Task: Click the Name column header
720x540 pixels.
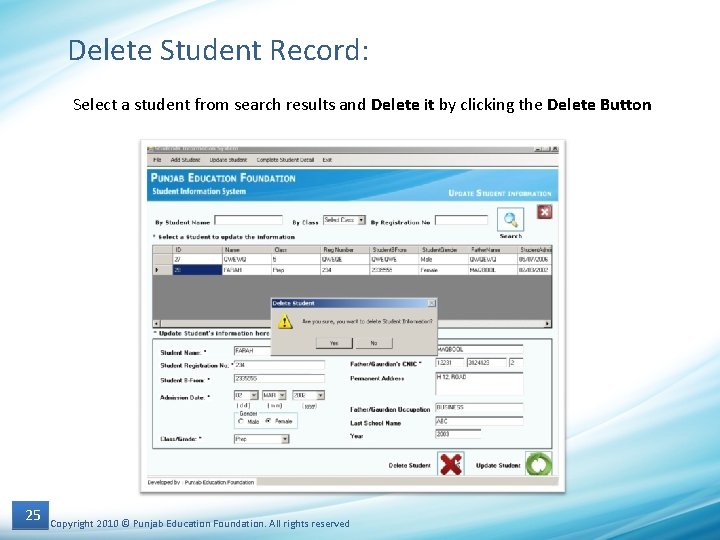Action: click(247, 250)
